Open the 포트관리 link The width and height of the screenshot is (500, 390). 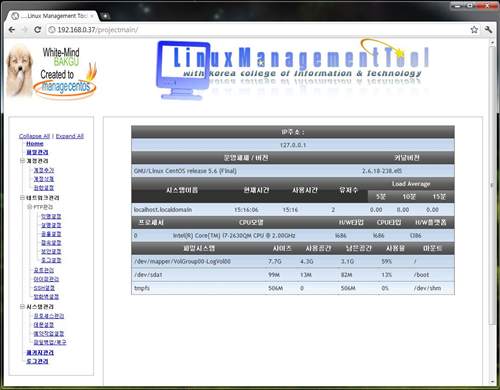click(44, 270)
